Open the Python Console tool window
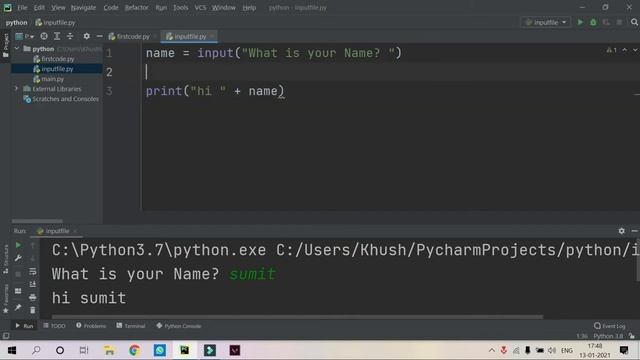Viewport: 640px width, 360px height. point(179,326)
